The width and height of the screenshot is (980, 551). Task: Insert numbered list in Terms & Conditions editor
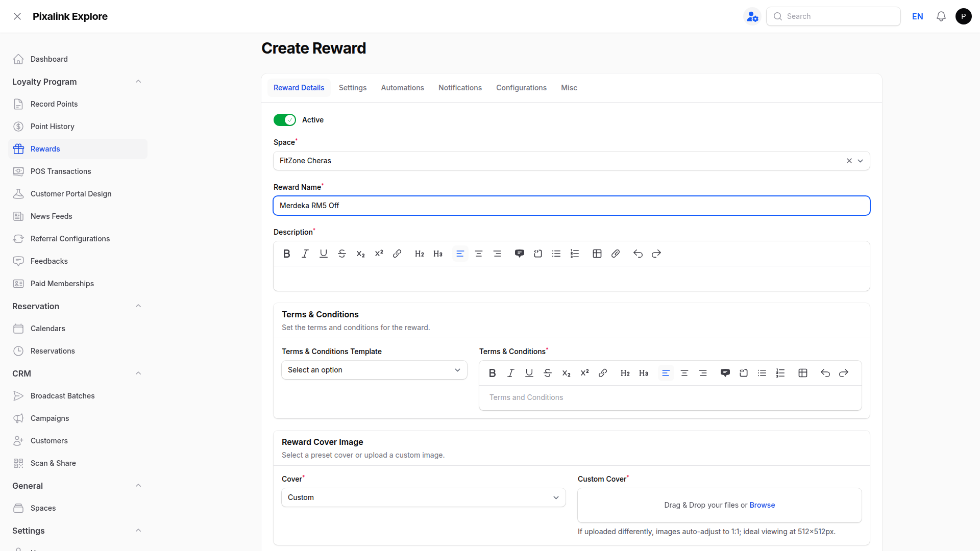[780, 373]
